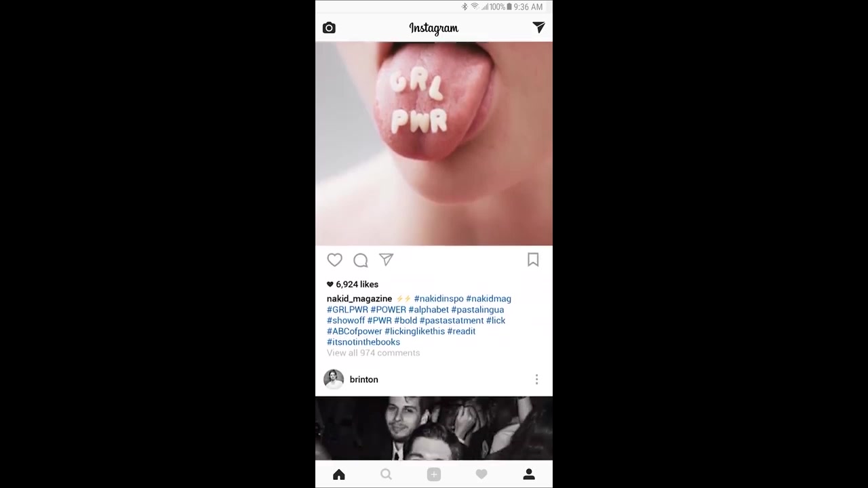Image resolution: width=868 pixels, height=488 pixels.
Task: Open brinton's profile picture
Action: [334, 380]
